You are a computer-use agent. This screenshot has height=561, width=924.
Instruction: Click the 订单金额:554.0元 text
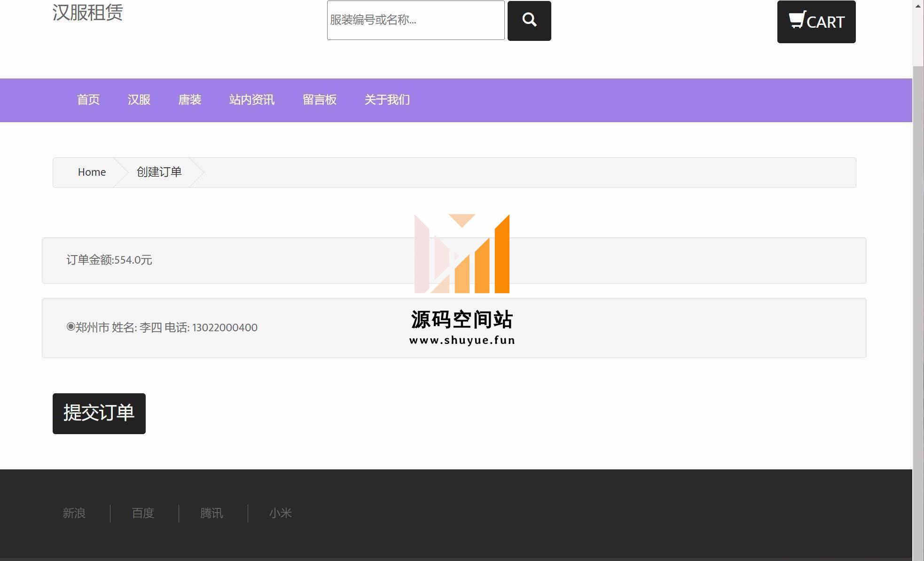(109, 260)
